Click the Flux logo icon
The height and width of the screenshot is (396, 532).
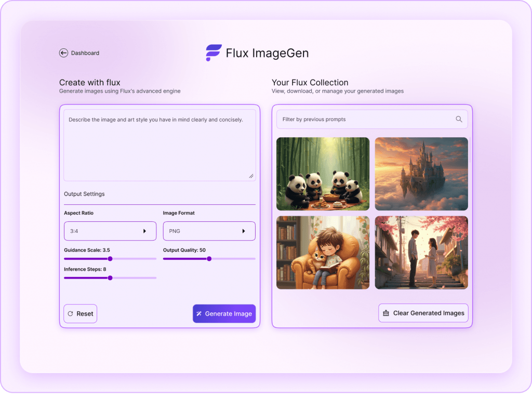coord(213,53)
